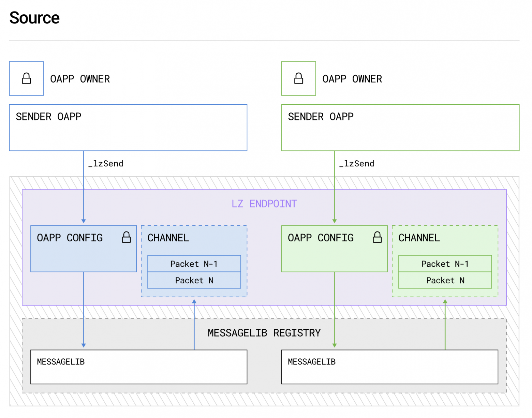532x418 pixels.
Task: Click the lock icon beside blue OAPP OWNER
Action: [x=26, y=78]
